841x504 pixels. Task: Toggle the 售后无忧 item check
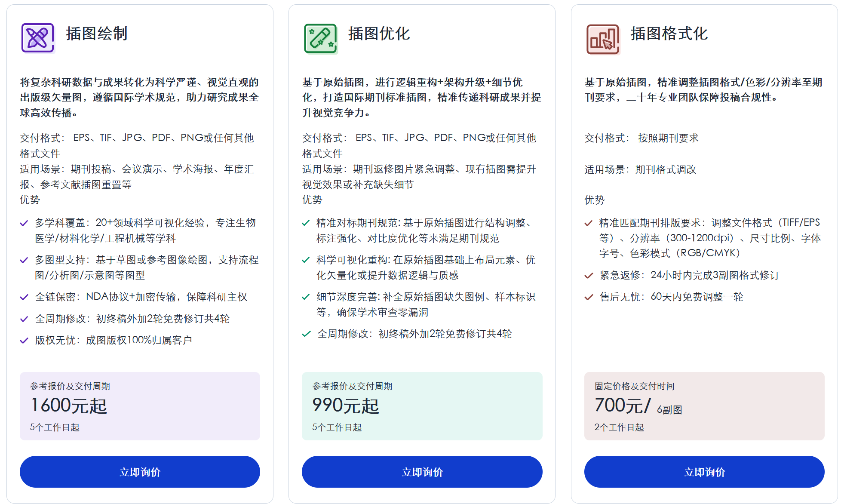click(x=588, y=297)
